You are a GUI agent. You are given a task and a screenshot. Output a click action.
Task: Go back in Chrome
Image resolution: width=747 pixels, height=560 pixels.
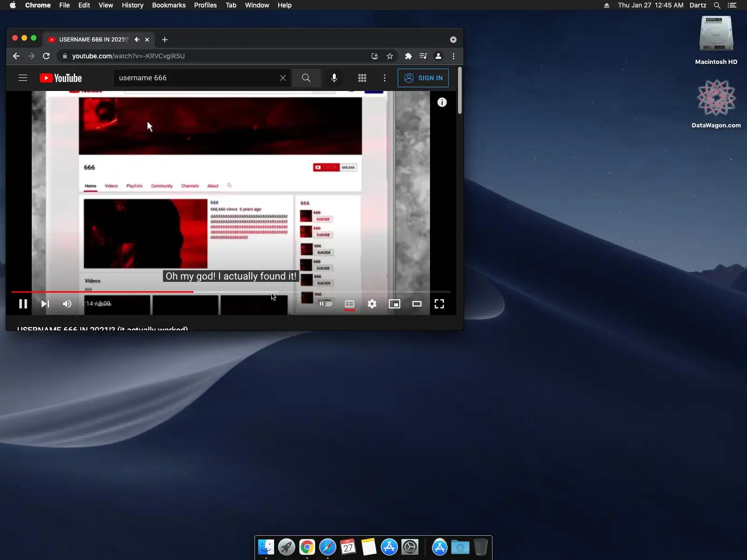[x=16, y=56]
